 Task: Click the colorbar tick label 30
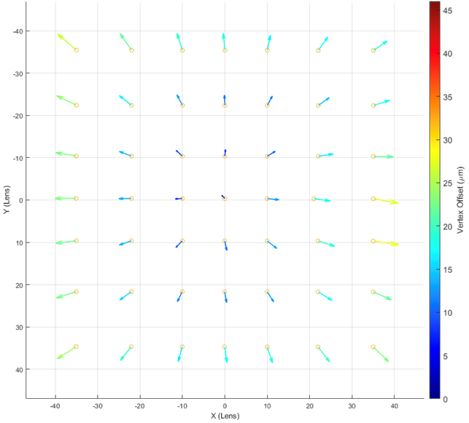coord(448,140)
